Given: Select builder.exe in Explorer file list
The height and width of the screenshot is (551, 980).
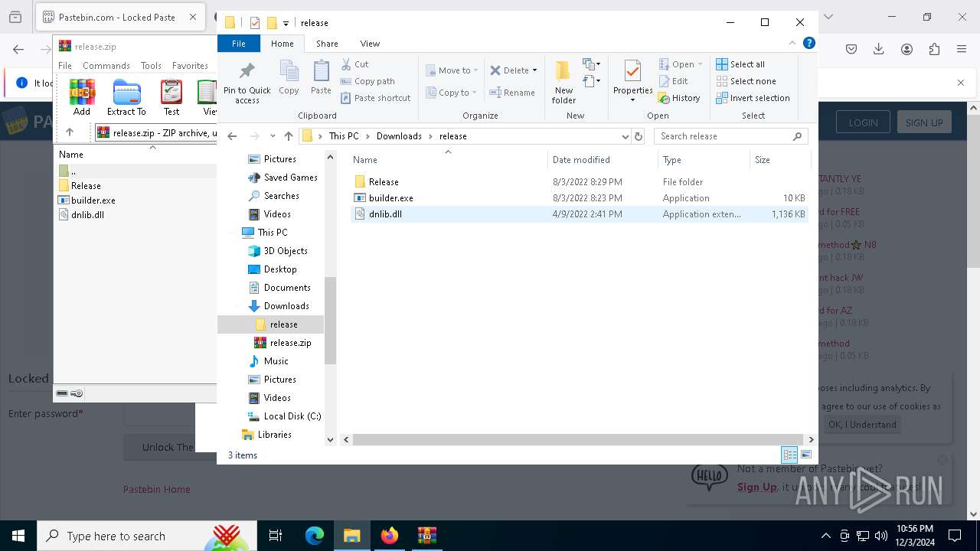Looking at the screenshot, I should [x=580, y=198].
